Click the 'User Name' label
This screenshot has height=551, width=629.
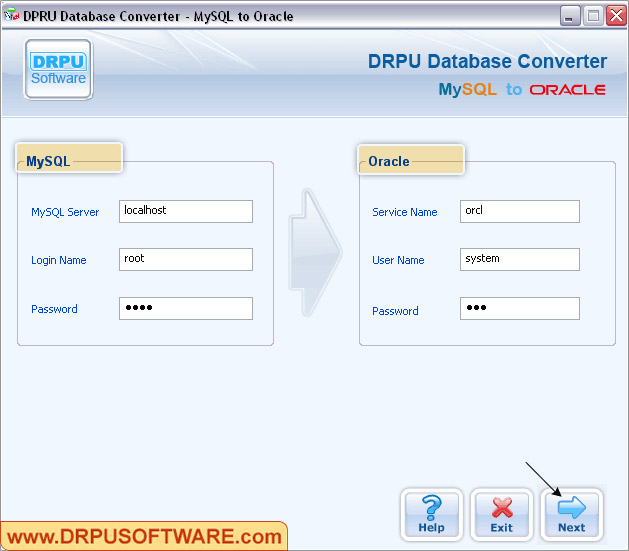398,260
